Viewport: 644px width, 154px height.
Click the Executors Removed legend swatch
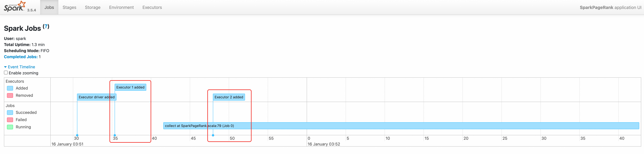[x=10, y=96]
